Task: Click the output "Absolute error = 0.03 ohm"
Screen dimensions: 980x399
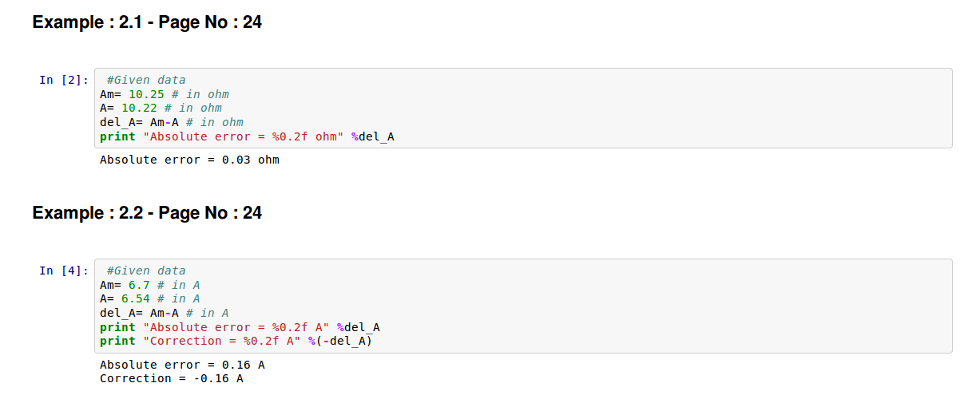Action: click(189, 160)
